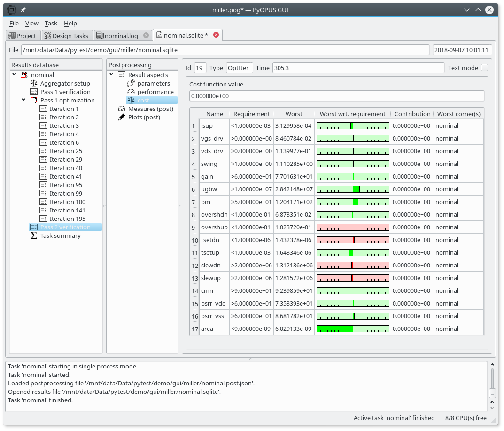Click the Plots (post) pencil icon
The image size is (504, 431).
point(122,117)
